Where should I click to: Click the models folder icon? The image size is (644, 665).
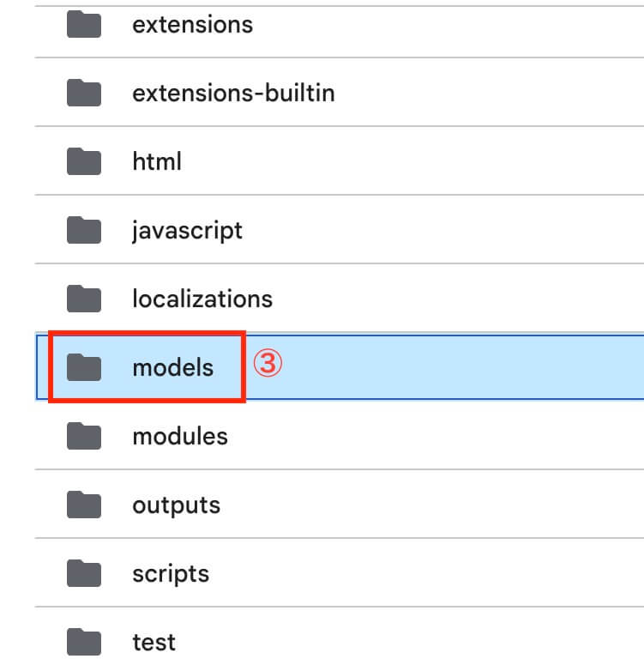pos(84,367)
